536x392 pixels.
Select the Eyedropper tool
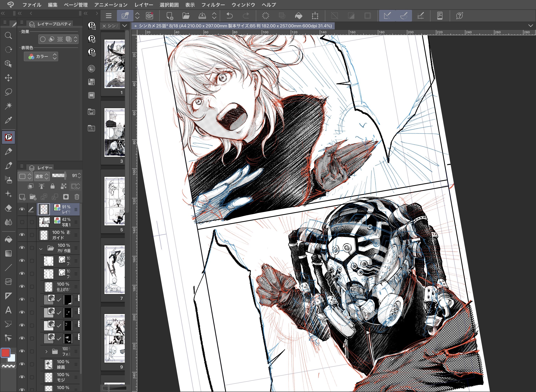click(8, 120)
